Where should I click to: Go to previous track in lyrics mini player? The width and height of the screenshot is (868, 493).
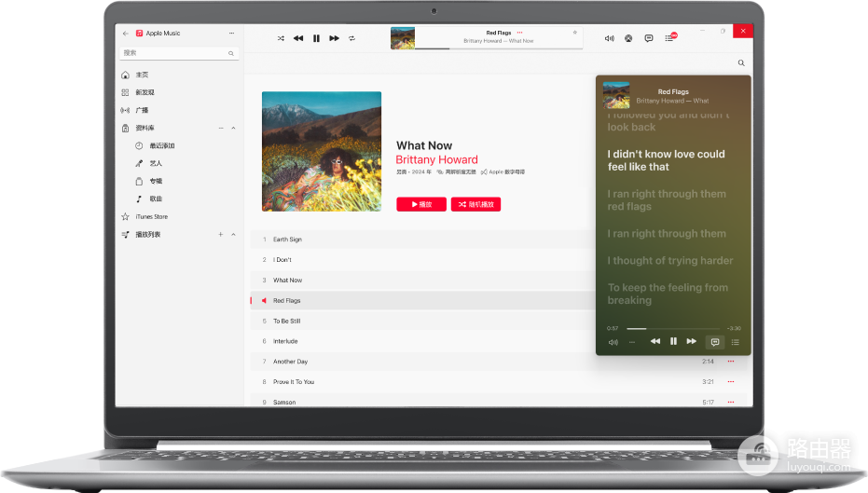(655, 341)
